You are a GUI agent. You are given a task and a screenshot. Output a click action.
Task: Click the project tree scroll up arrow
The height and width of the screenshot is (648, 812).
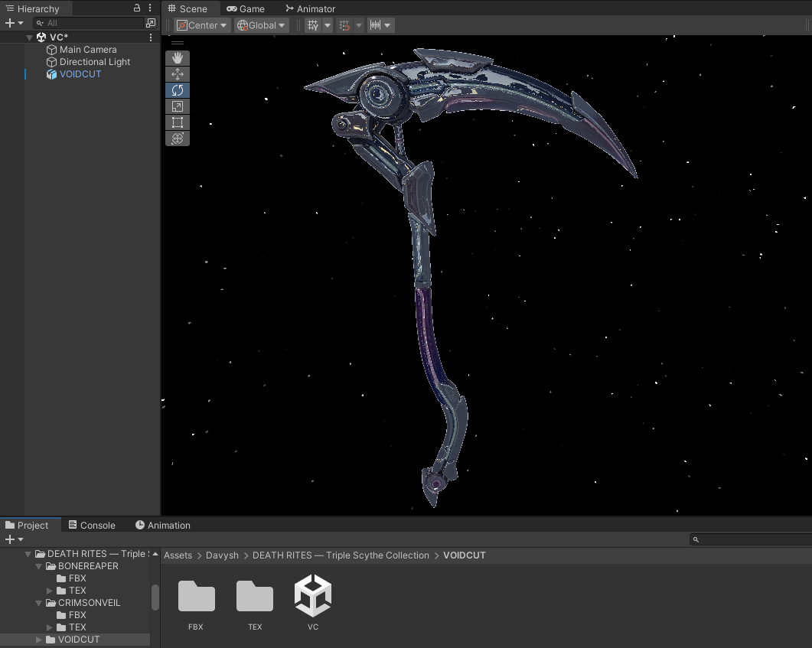[155, 554]
